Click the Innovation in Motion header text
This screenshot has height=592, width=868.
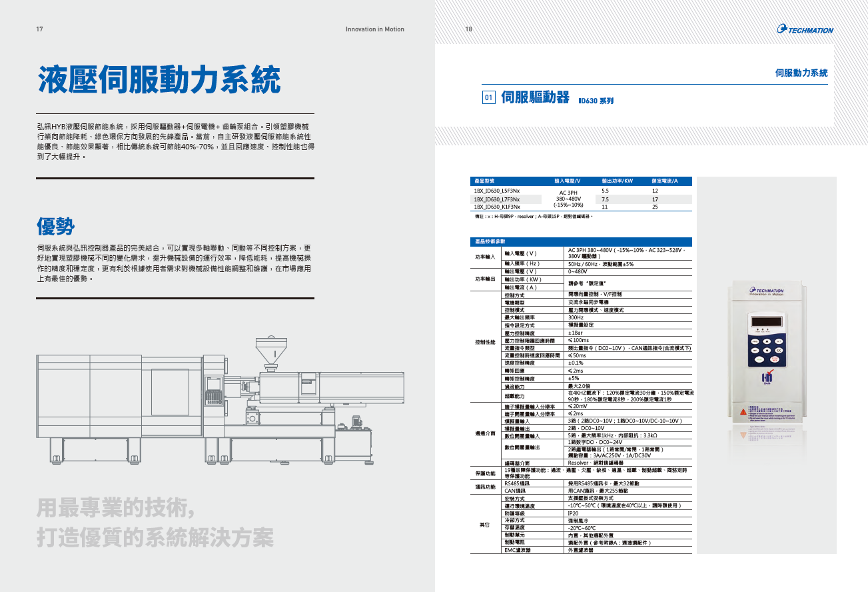(x=375, y=29)
